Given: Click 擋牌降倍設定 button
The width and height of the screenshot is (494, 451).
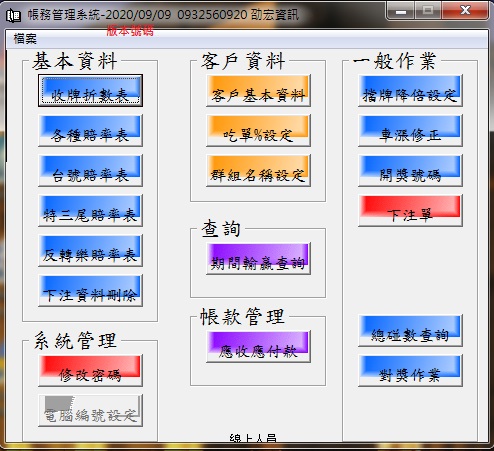Looking at the screenshot, I should 410,91.
